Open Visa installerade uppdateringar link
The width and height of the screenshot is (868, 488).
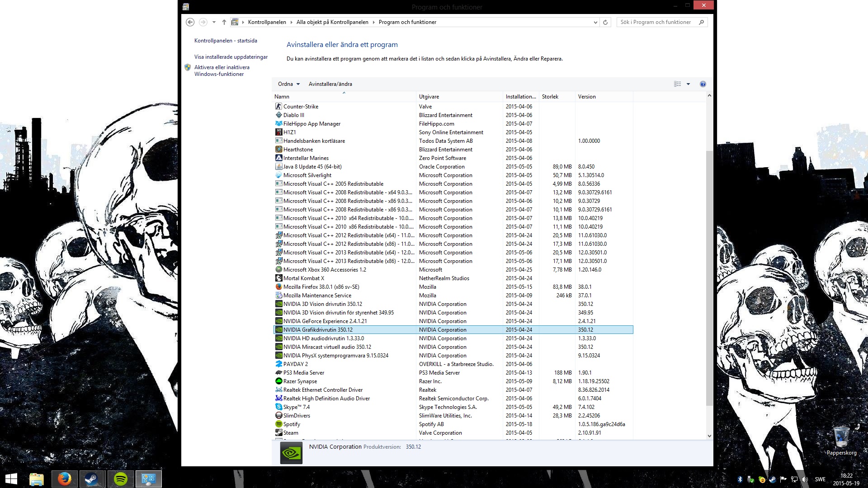[231, 57]
